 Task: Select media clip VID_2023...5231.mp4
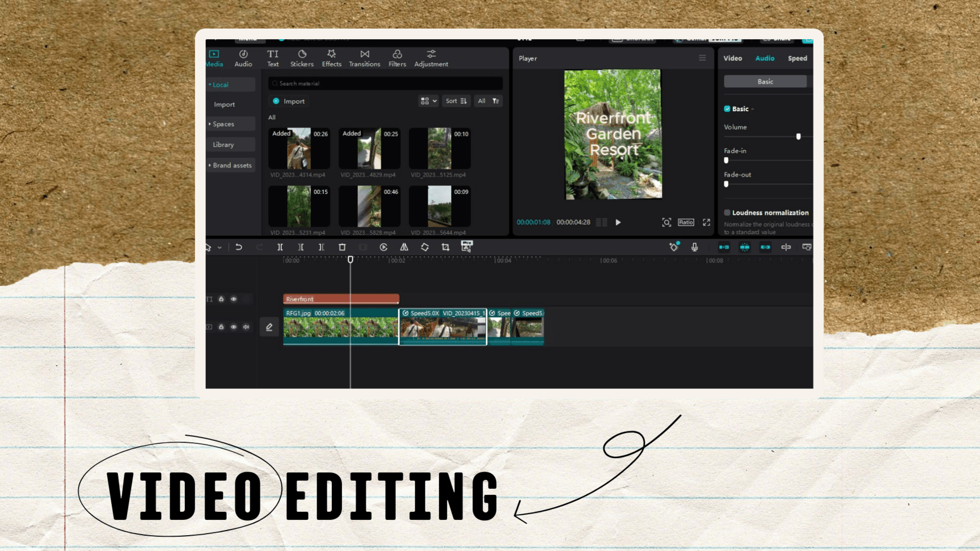click(x=299, y=206)
